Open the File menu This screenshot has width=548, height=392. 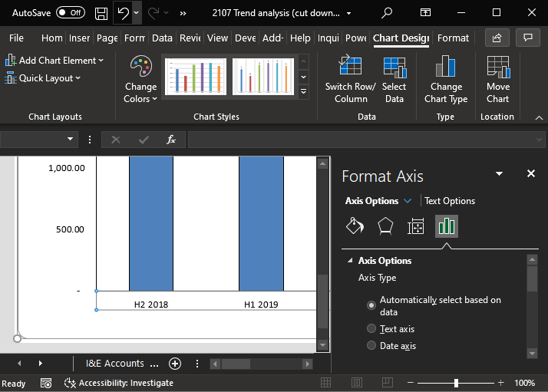coord(16,38)
